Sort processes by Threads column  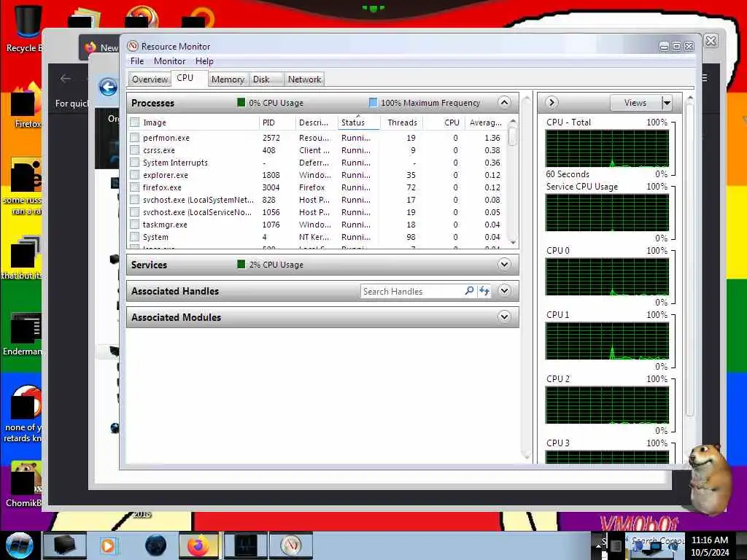[402, 122]
